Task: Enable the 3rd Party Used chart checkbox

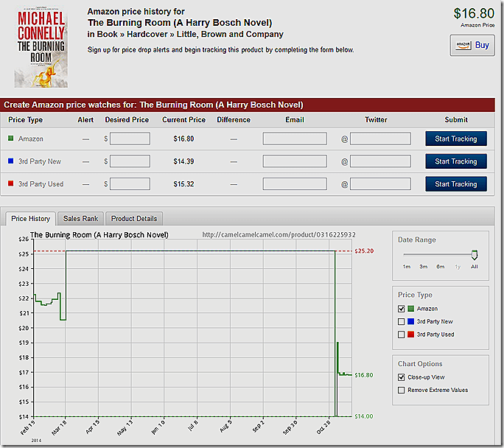Action: pos(402,335)
